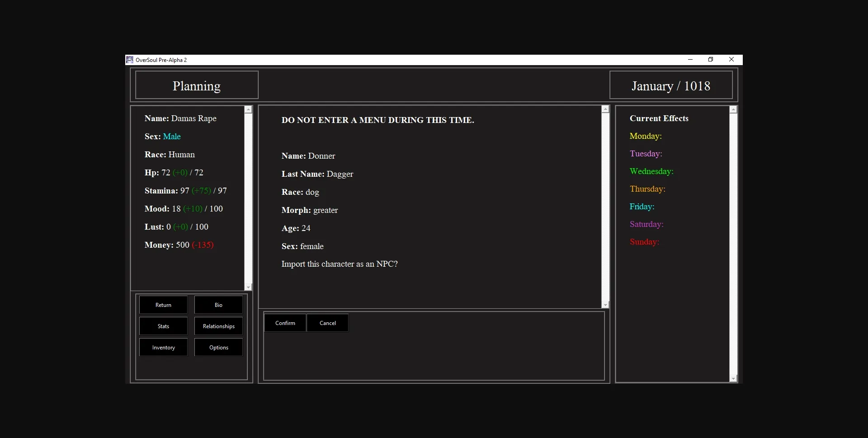Open the Options menu
Viewport: 868px width, 438px height.
pos(218,347)
